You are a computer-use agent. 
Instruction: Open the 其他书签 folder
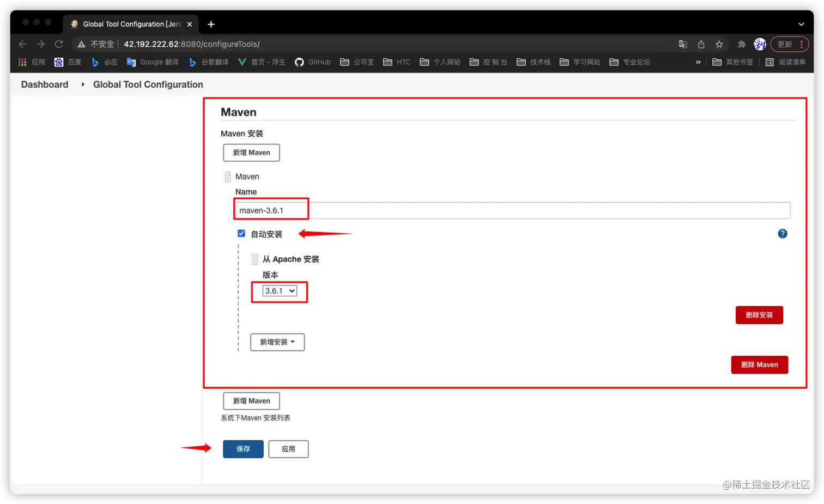point(733,62)
